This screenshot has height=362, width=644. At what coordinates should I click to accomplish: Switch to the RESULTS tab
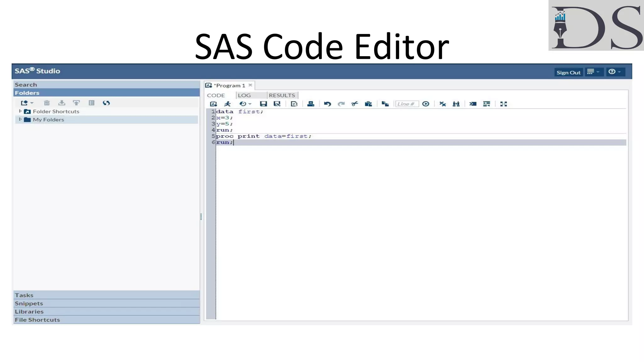pos(282,95)
